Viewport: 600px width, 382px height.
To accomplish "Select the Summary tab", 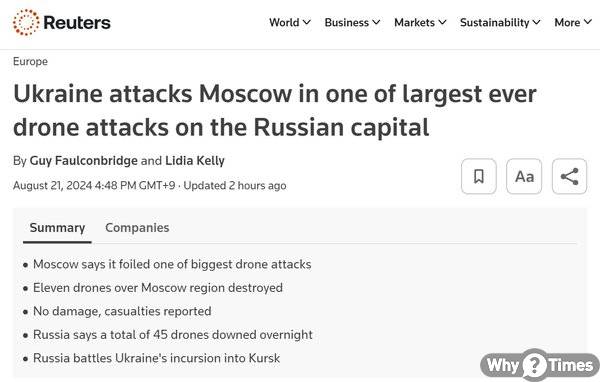I will click(x=57, y=228).
